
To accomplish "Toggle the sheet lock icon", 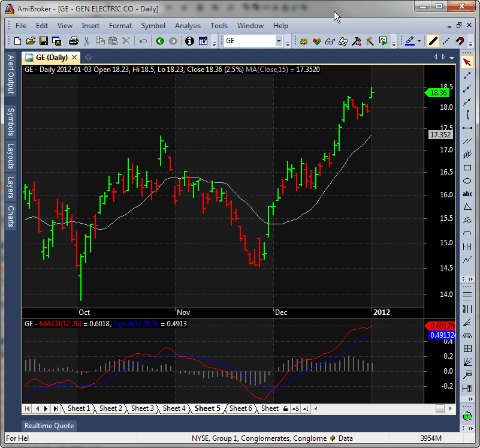I will 285,408.
